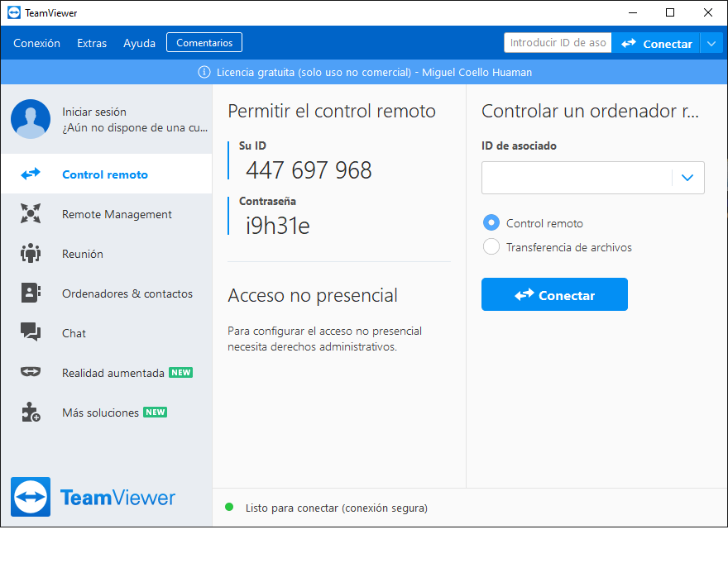Screen dimensions: 728x582
Task: Click the Remote Management icon in sidebar
Action: [31, 213]
